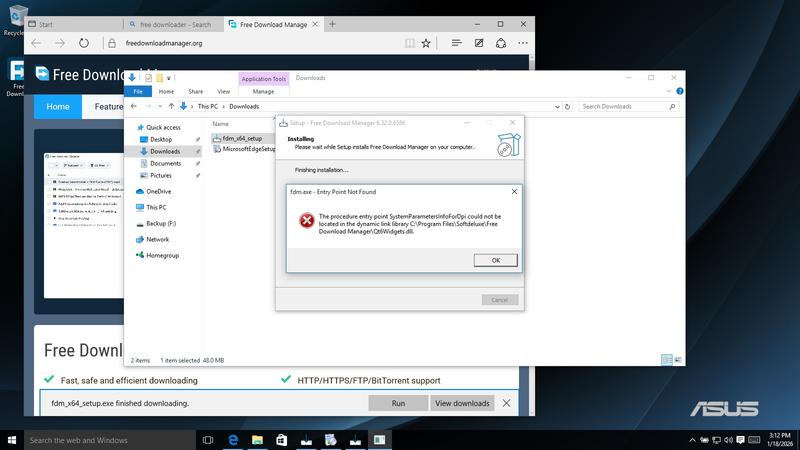800x450 pixels.
Task: Open recent locations dropdown in File Explorer
Action: click(x=160, y=106)
